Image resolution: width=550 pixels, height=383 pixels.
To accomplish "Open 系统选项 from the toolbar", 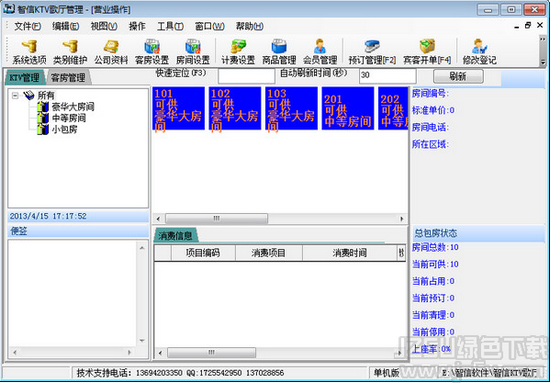I will click(29, 52).
